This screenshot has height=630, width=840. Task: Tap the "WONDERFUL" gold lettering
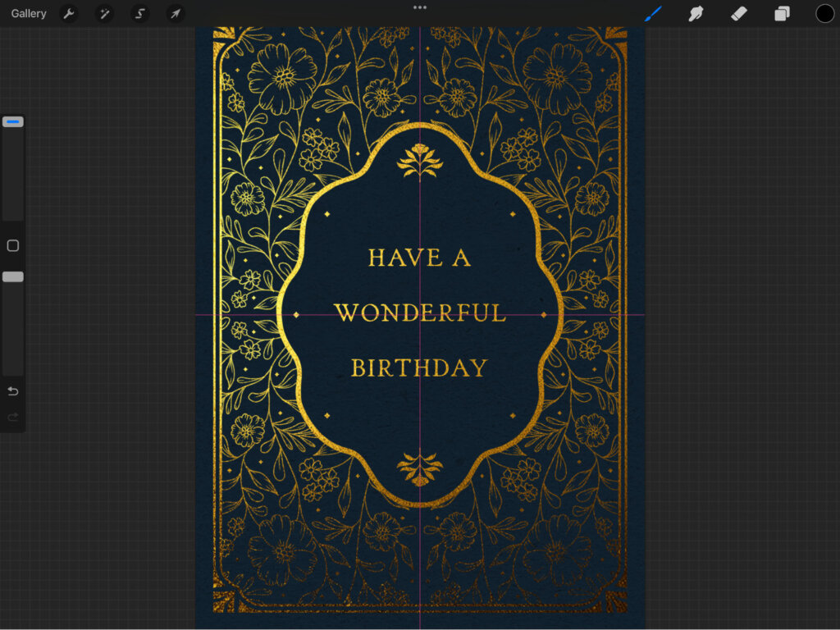[420, 313]
